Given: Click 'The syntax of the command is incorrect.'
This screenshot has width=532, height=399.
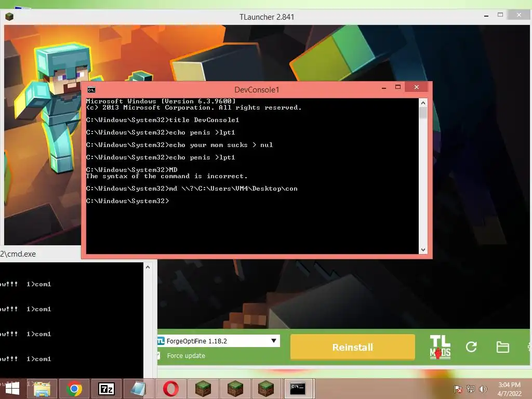Looking at the screenshot, I should point(167,177).
